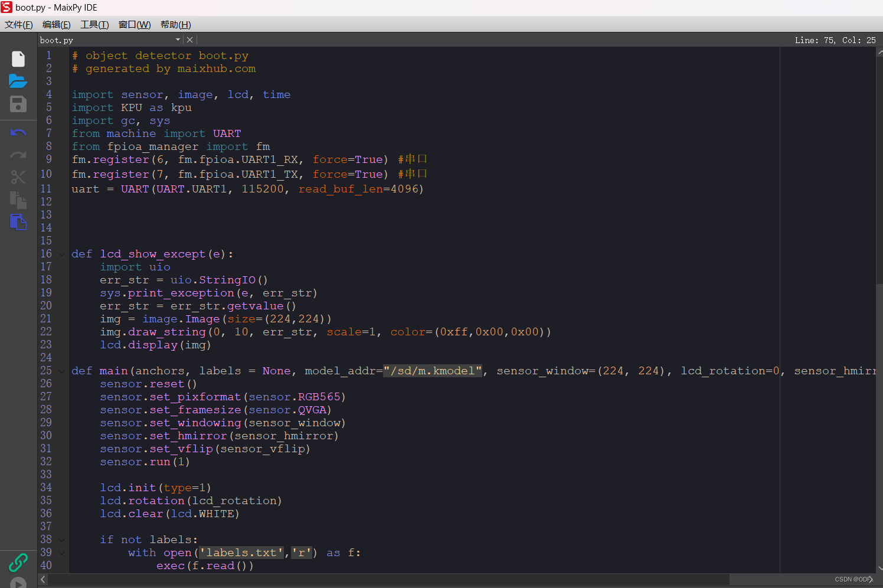The width and height of the screenshot is (883, 588).
Task: Click 'lcd.WHITE' on line 36
Action: coord(202,514)
